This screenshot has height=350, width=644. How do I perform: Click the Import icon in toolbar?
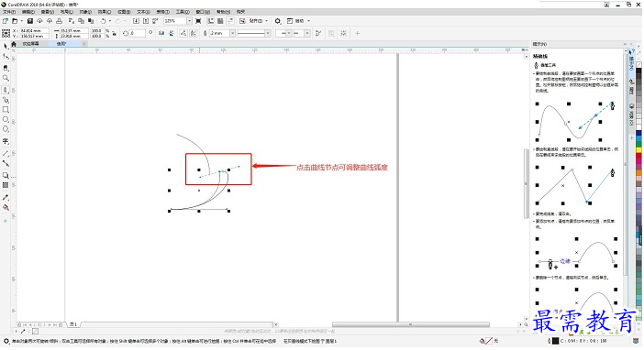[x=136, y=21]
